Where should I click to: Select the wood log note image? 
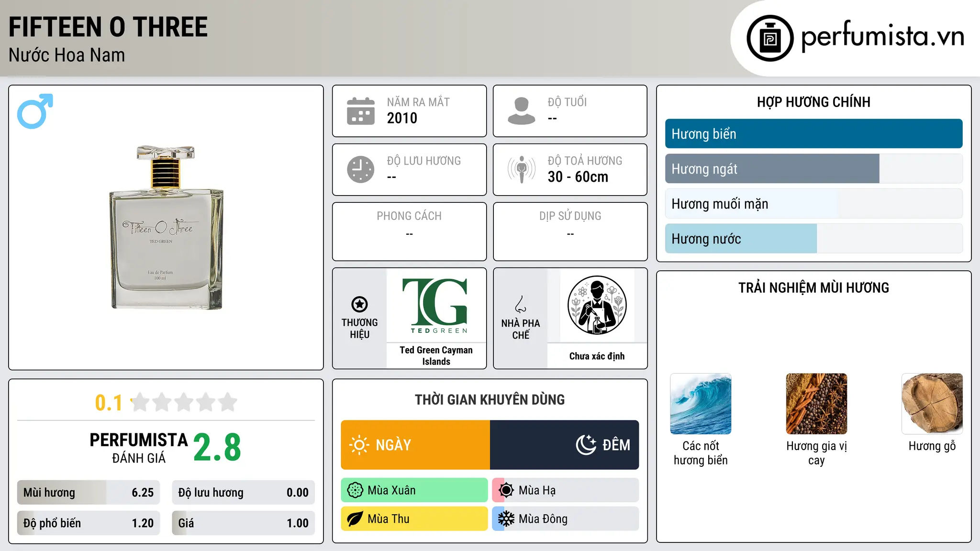pos(932,404)
